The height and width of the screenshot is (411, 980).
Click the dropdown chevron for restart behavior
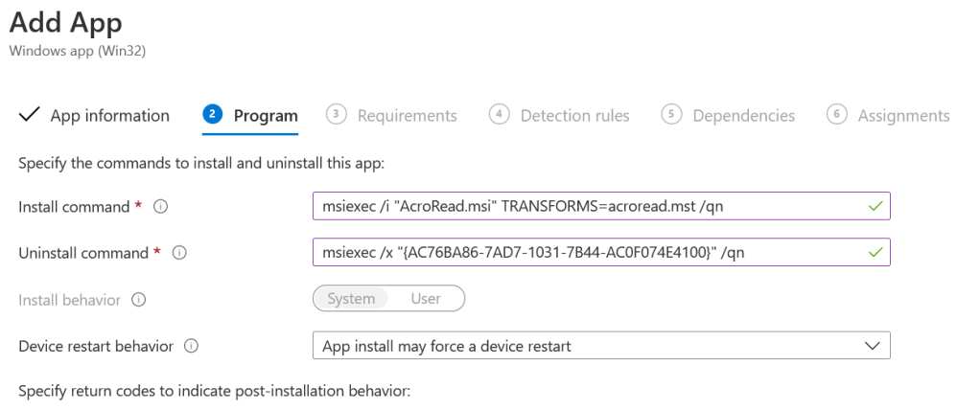(x=872, y=346)
